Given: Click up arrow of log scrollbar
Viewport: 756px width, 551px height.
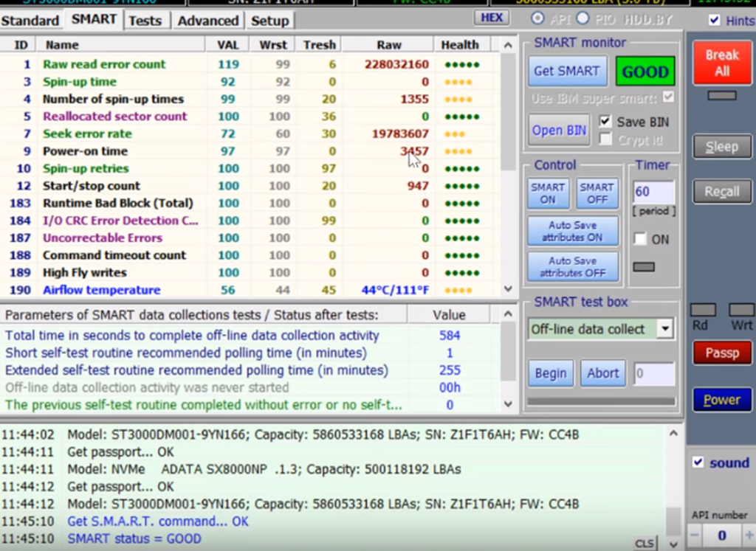Looking at the screenshot, I should [x=673, y=434].
